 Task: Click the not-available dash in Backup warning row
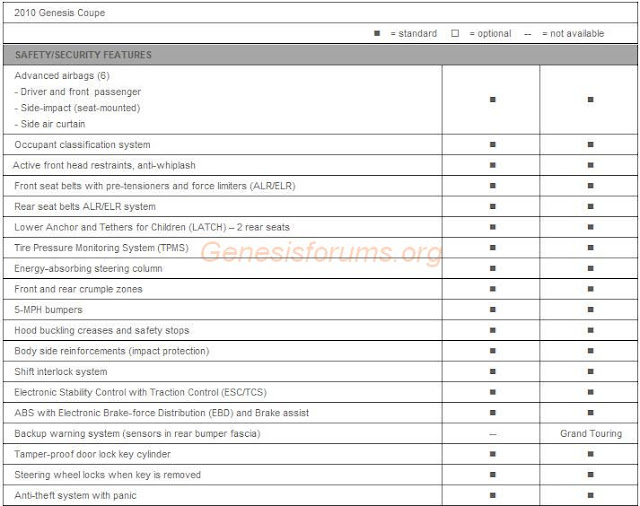(x=493, y=434)
